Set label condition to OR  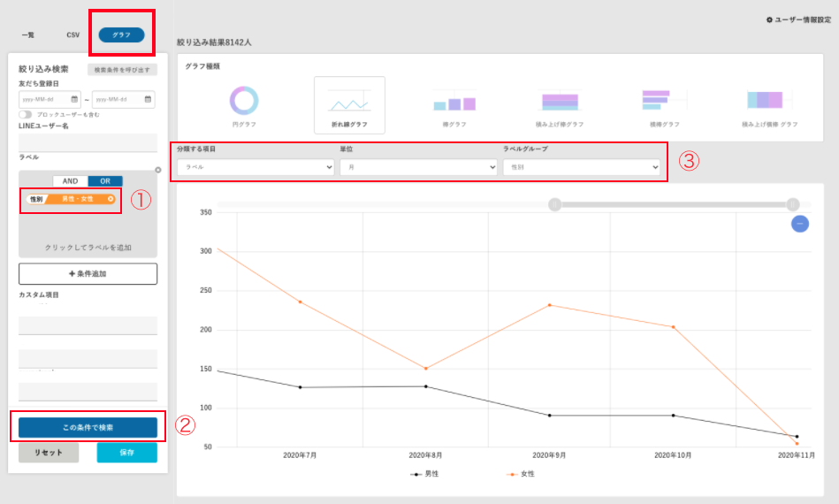click(105, 180)
